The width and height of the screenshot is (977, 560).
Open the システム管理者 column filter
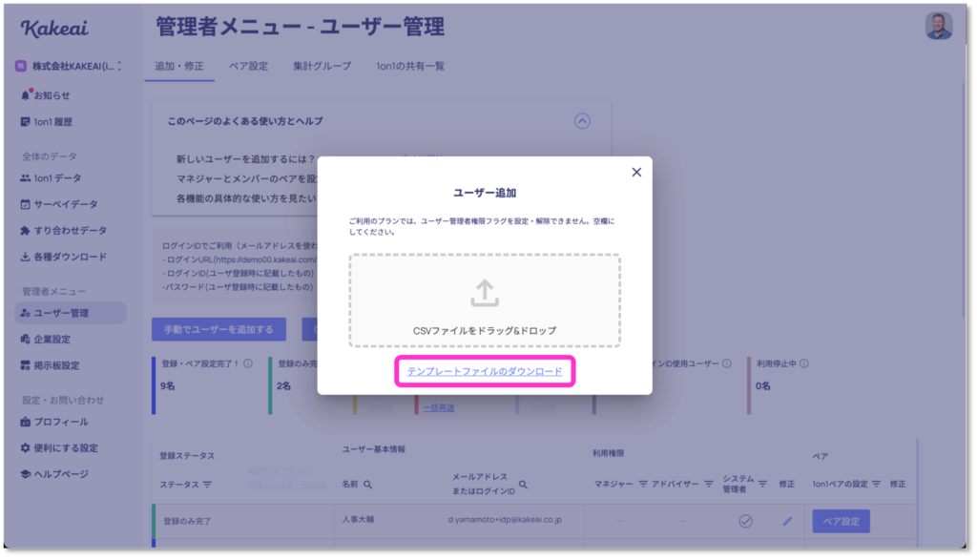(x=762, y=484)
